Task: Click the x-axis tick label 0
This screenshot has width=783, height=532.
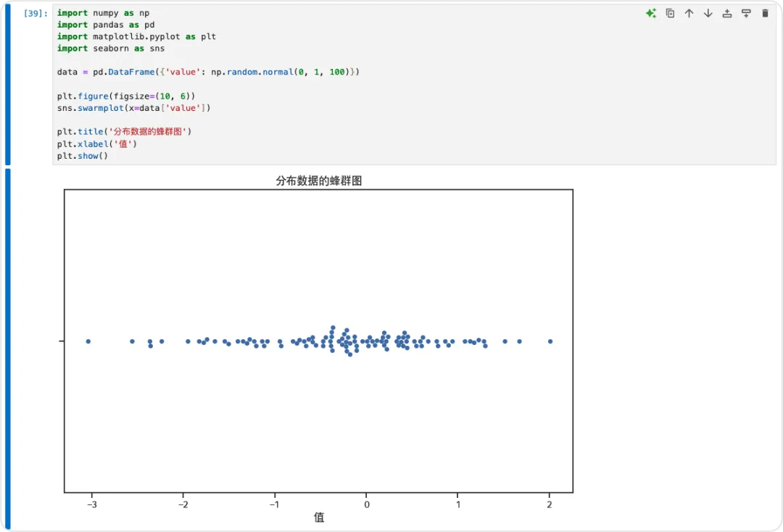Action: [367, 504]
